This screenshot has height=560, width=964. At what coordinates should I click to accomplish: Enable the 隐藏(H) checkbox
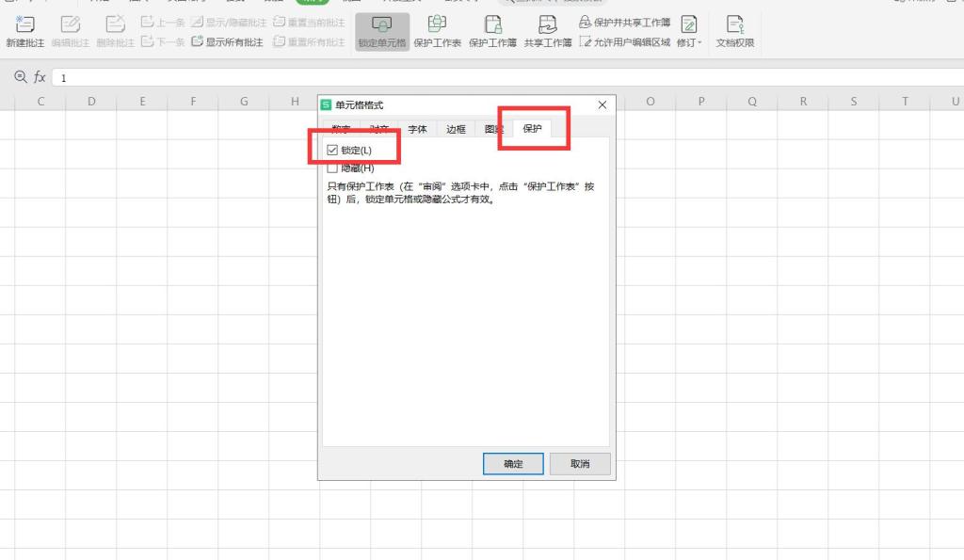(332, 166)
